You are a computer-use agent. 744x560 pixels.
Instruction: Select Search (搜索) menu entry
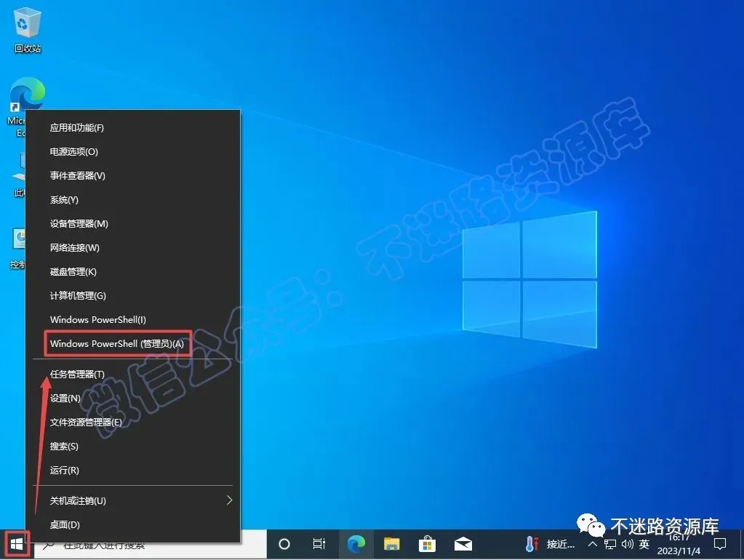133,446
